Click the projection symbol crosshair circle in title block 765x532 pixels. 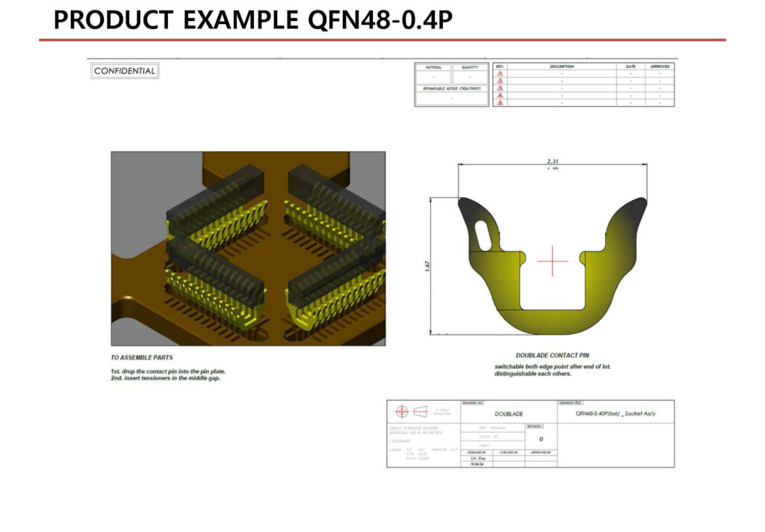point(401,412)
